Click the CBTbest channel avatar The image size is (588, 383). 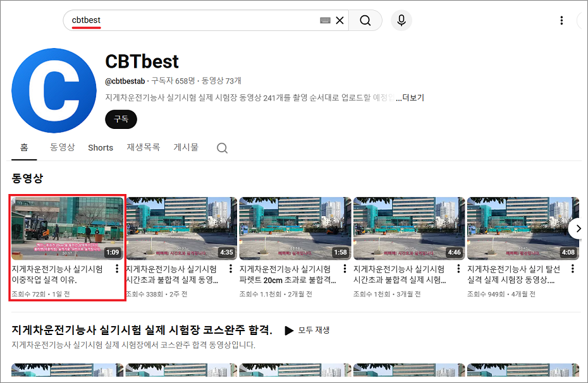pyautogui.click(x=54, y=90)
